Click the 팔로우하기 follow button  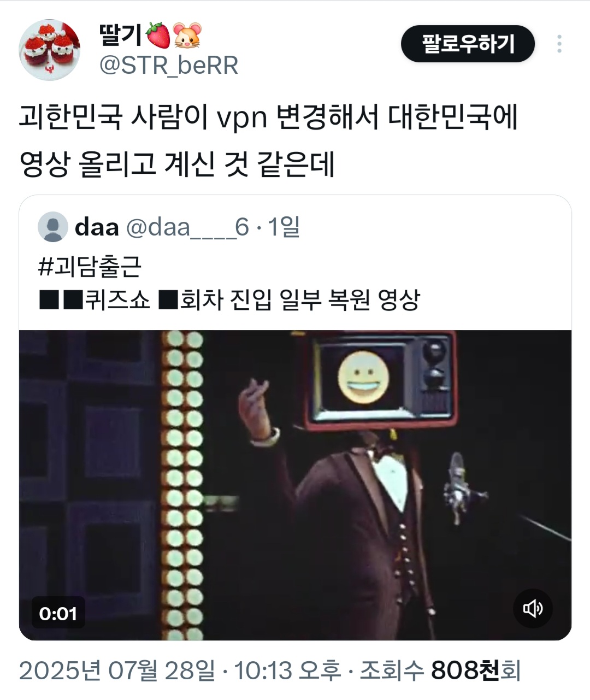pos(468,44)
